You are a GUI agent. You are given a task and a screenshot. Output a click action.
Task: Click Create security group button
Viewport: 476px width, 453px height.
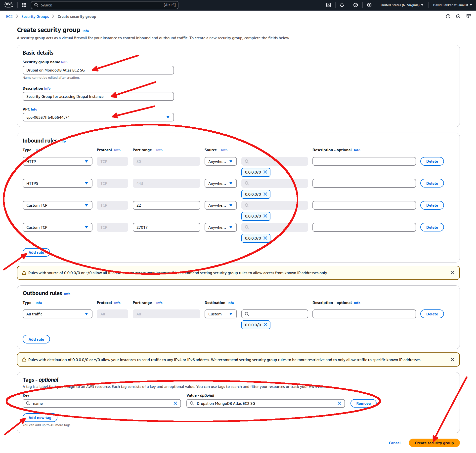click(434, 443)
